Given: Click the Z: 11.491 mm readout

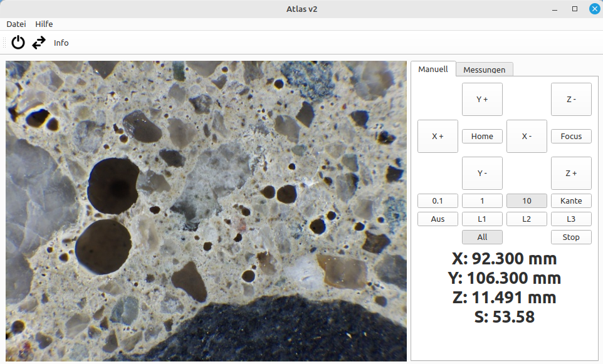Looking at the screenshot, I should click(x=504, y=298).
